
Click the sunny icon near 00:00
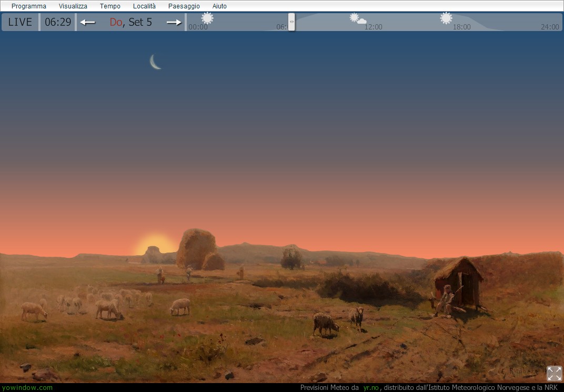click(x=207, y=18)
